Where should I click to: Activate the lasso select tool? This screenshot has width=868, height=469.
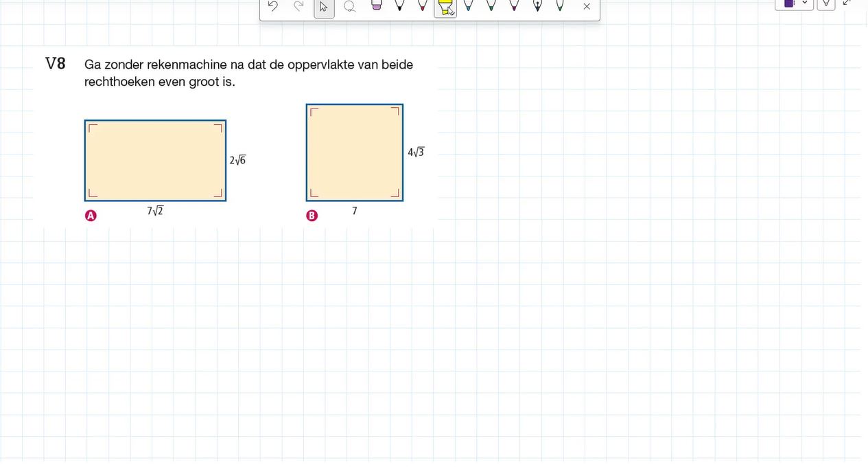coord(350,6)
